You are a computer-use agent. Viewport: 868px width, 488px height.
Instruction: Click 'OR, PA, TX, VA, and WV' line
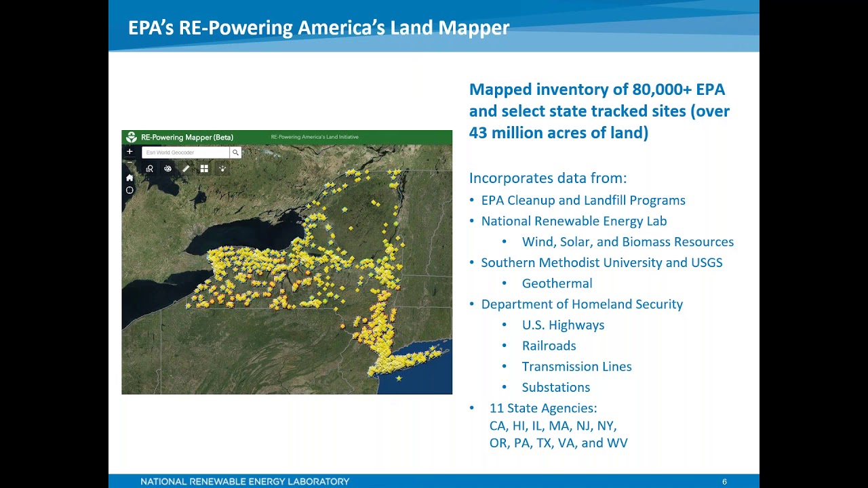[x=558, y=443]
